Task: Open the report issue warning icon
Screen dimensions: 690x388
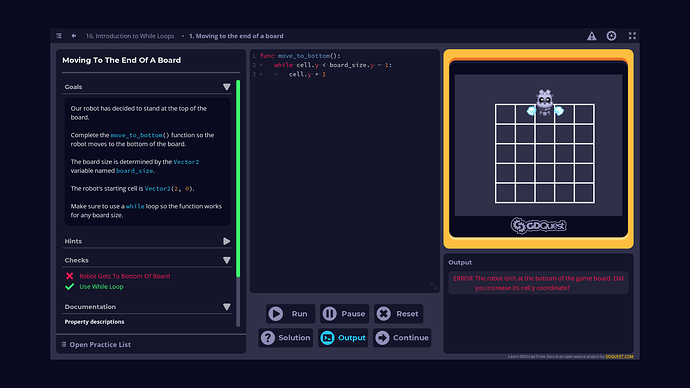Action: [x=591, y=36]
